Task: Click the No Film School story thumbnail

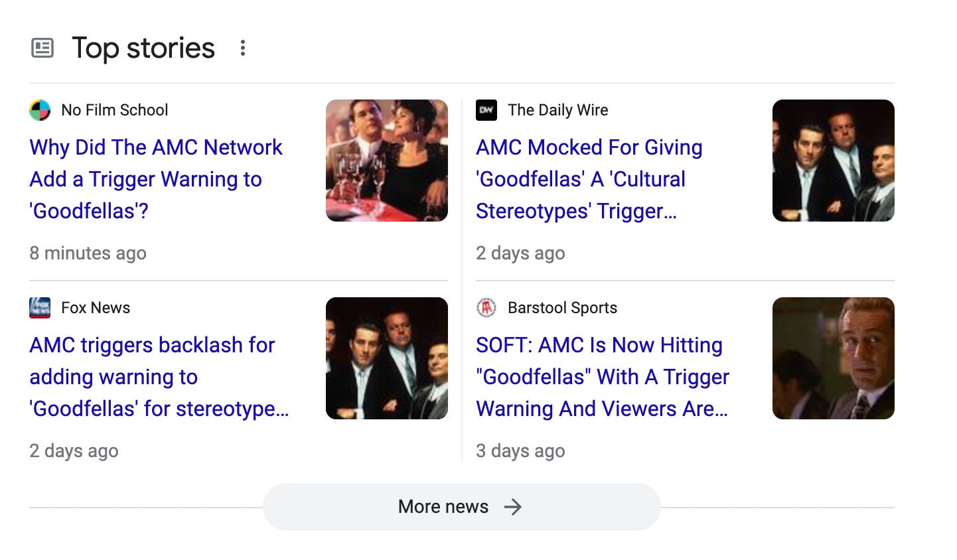Action: click(387, 161)
